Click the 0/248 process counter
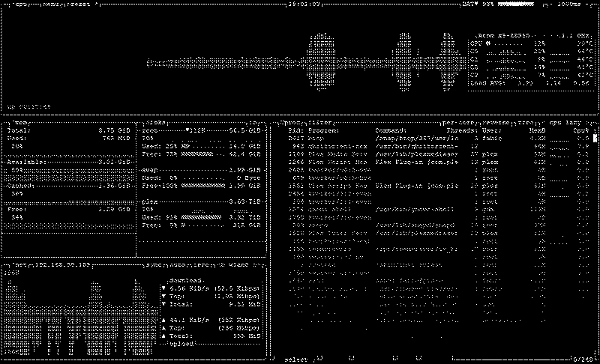Viewport: 600px width, 364px height. 583,360
